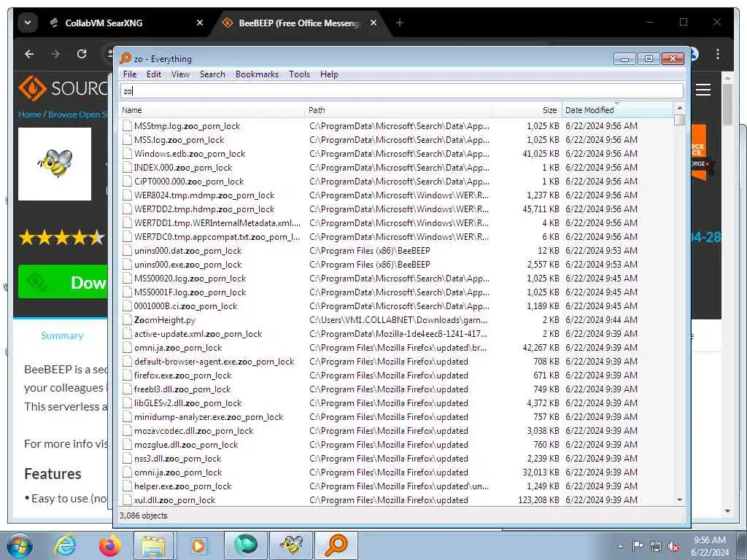Click the 45,711 KB size cell
Screen dimensions: 747x560
tap(541, 209)
